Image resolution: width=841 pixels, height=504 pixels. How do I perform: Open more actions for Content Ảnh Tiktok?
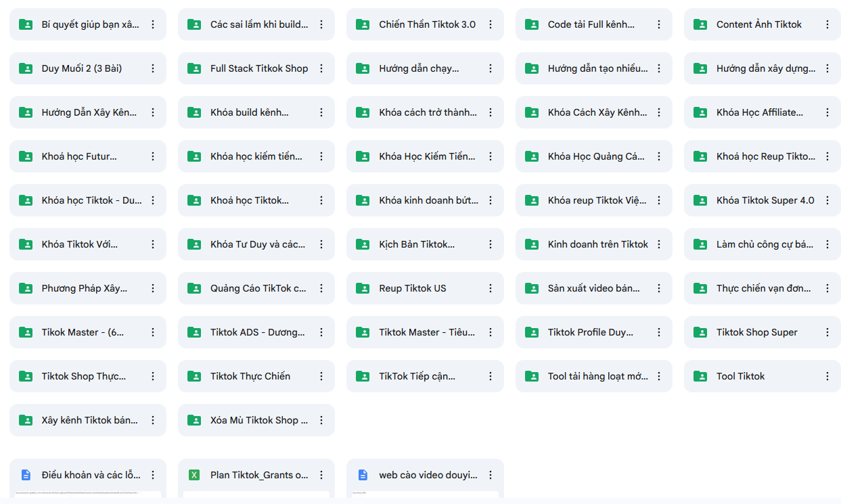pos(827,24)
